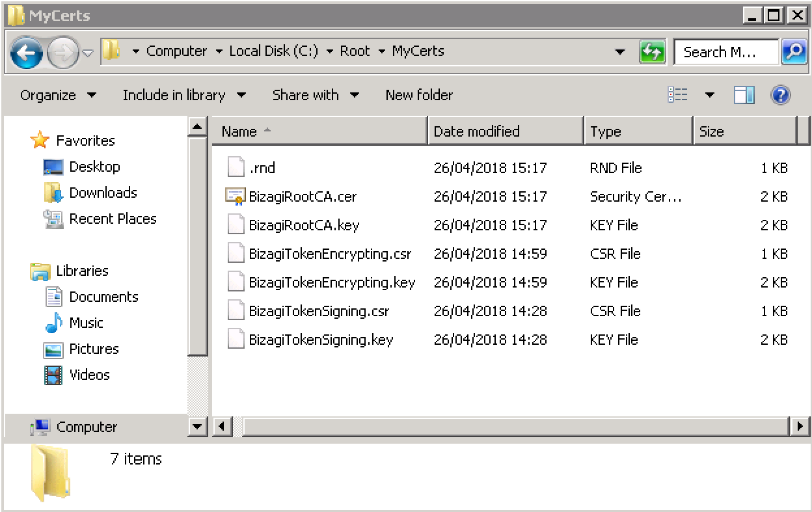Select MyCerts in the address breadcrumb
The height and width of the screenshot is (512, 812).
click(418, 51)
